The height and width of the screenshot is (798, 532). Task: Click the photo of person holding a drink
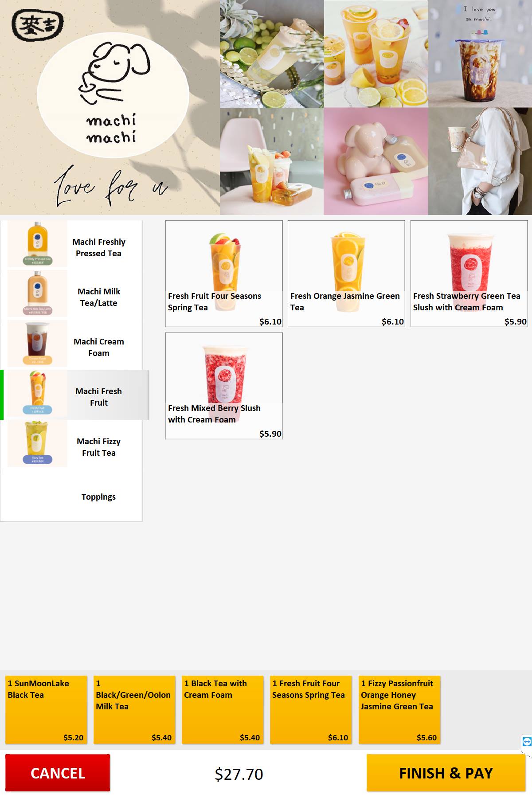click(x=480, y=161)
